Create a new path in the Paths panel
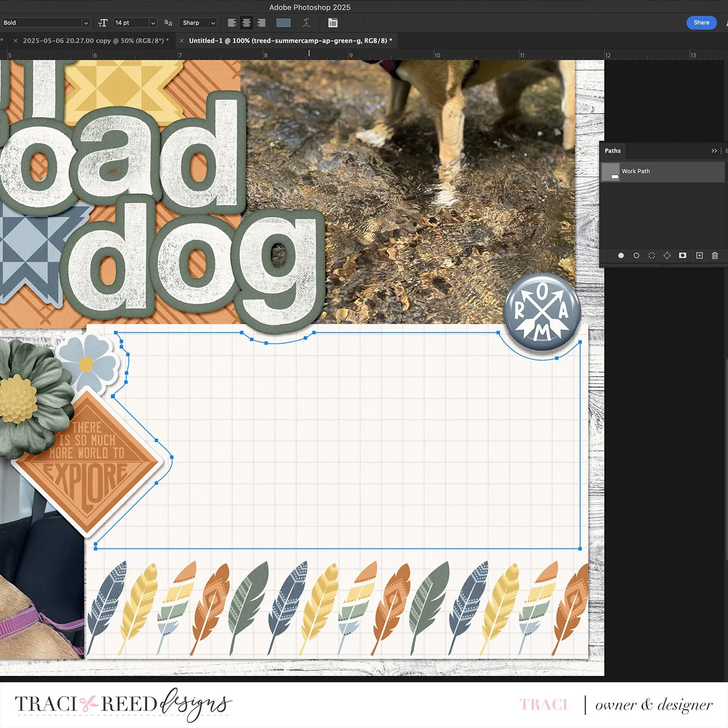The height and width of the screenshot is (728, 728). click(x=699, y=255)
